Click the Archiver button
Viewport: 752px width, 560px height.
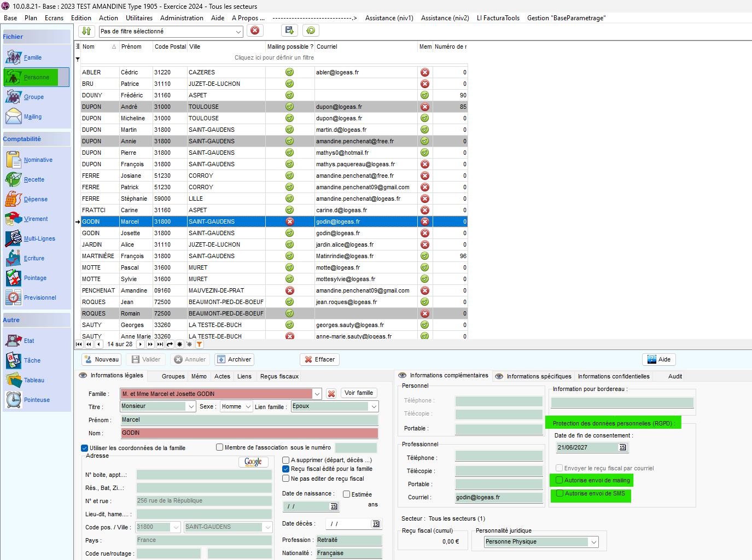(x=235, y=359)
